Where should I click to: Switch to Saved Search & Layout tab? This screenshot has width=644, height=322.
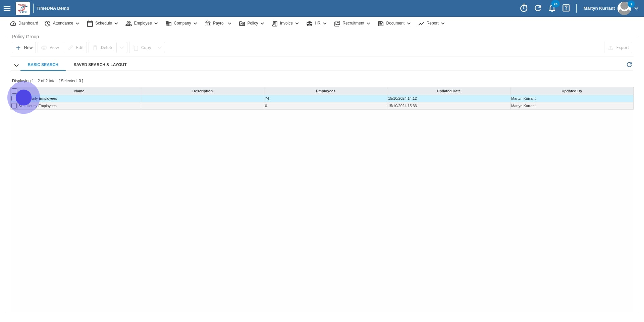click(100, 65)
